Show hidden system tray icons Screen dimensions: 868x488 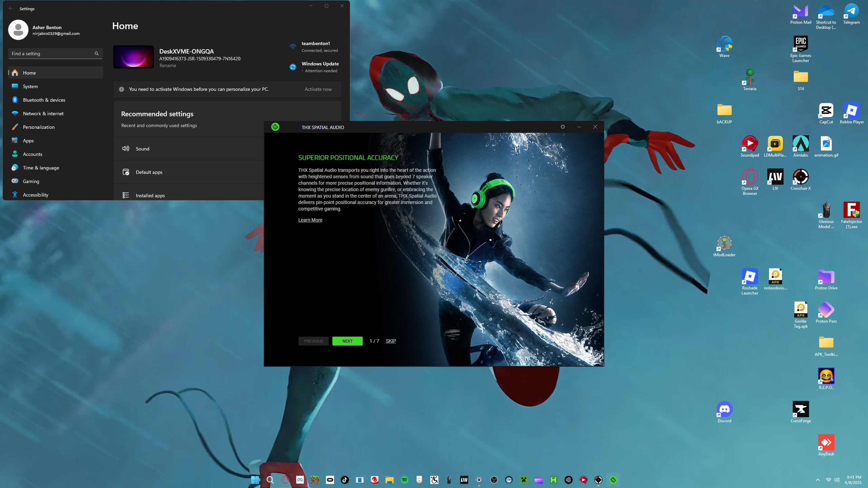coord(817,480)
